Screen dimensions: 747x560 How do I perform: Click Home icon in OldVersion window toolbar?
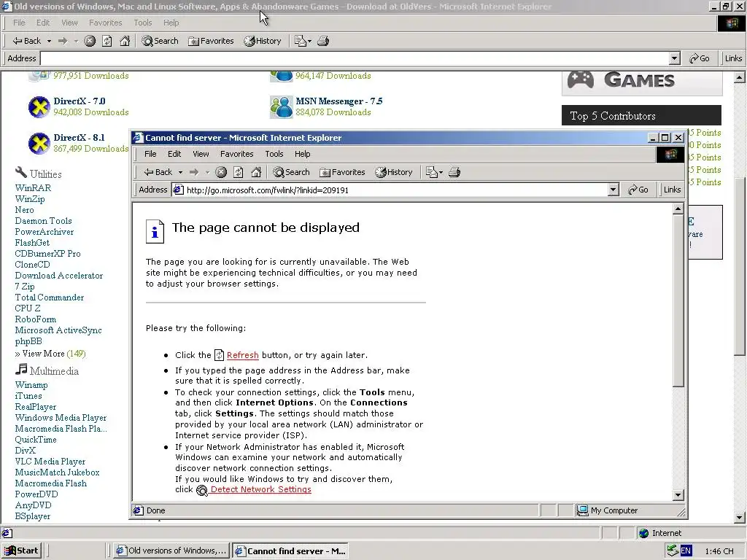[x=125, y=41]
